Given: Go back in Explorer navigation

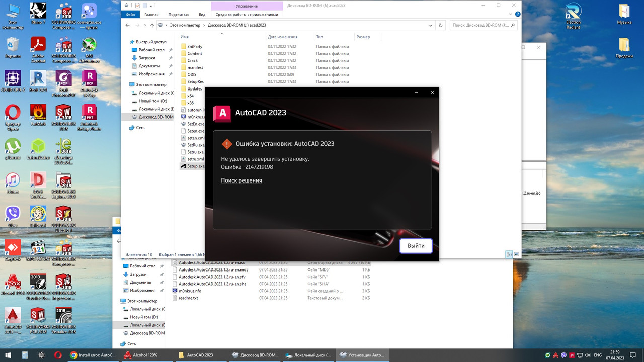Looking at the screenshot, I should [127, 25].
